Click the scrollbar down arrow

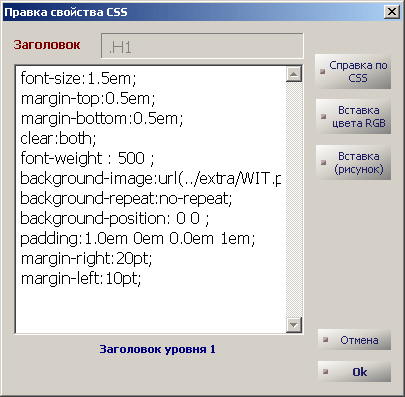click(294, 325)
